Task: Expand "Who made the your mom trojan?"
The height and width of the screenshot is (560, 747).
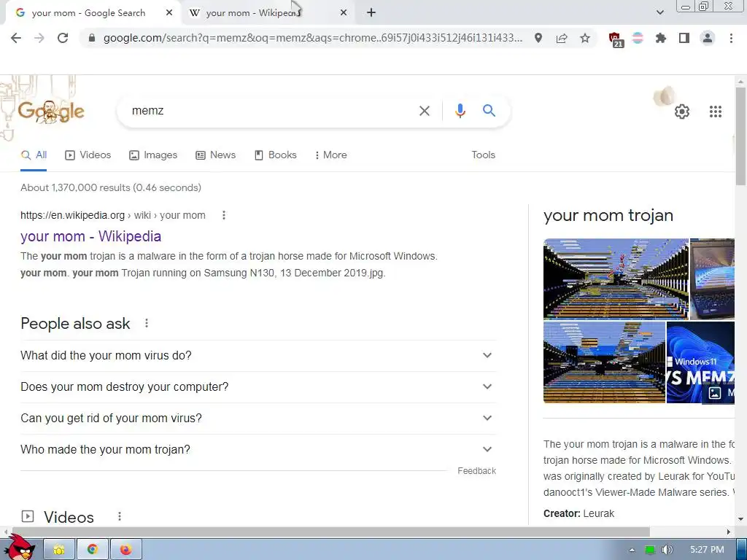Action: point(258,449)
